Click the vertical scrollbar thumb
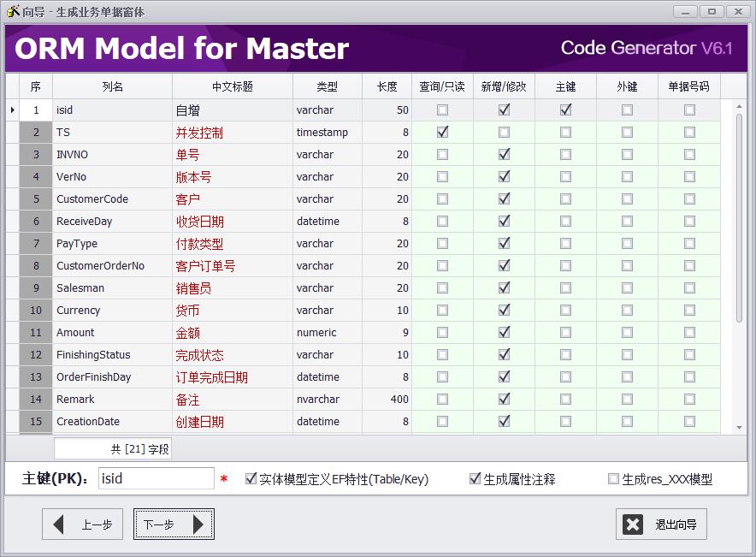 739,218
